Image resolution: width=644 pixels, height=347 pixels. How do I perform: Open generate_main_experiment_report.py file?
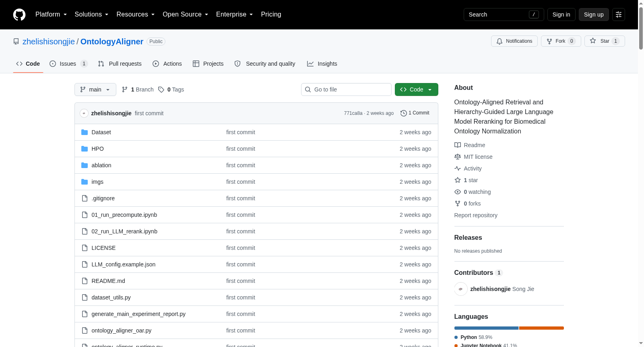(138, 314)
